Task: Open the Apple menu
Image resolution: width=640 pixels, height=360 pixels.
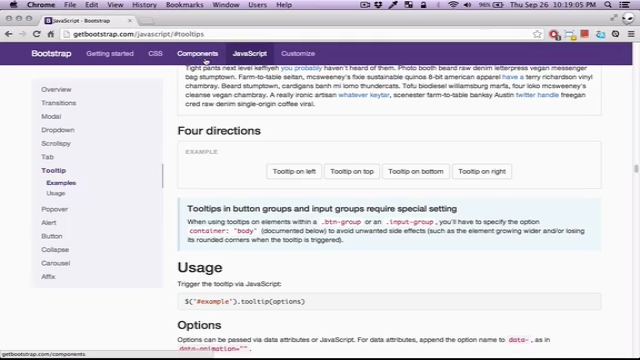Action: 13,5
